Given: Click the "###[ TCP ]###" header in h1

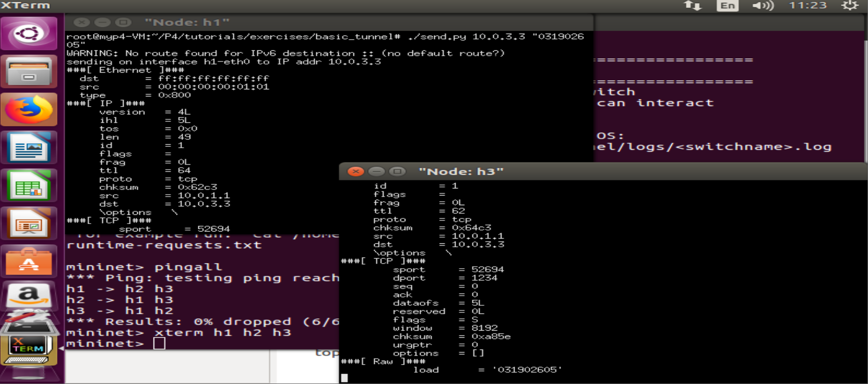Looking at the screenshot, I should coord(109,221).
